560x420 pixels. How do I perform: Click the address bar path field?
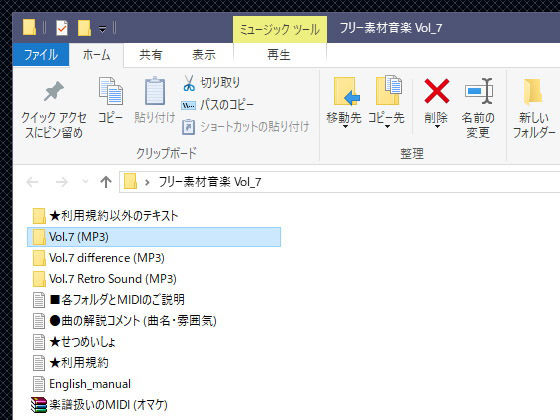click(339, 182)
